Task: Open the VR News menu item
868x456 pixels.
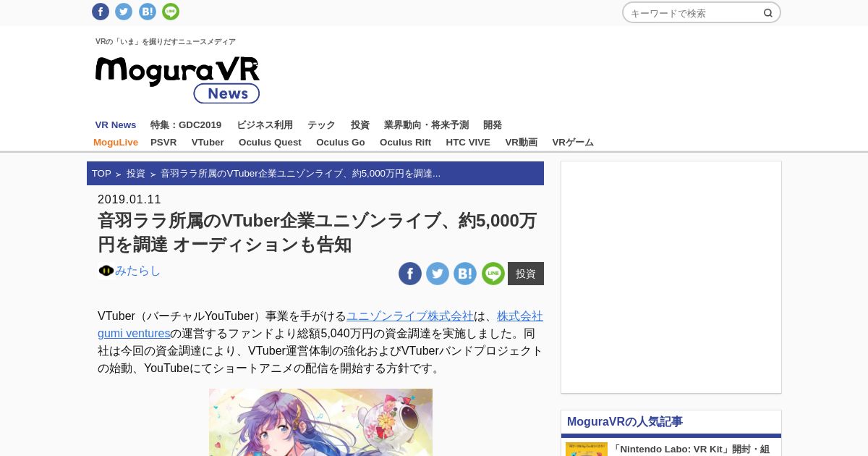Action: 116,125
